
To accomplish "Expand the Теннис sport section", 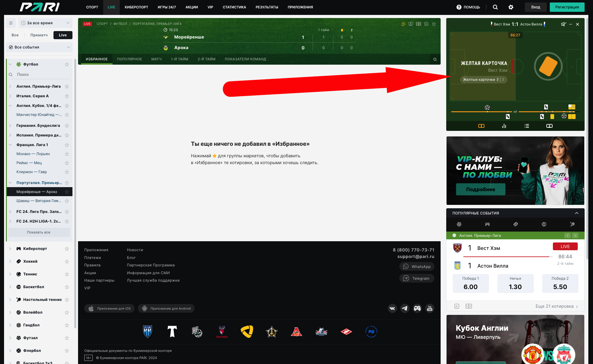I will point(10,274).
